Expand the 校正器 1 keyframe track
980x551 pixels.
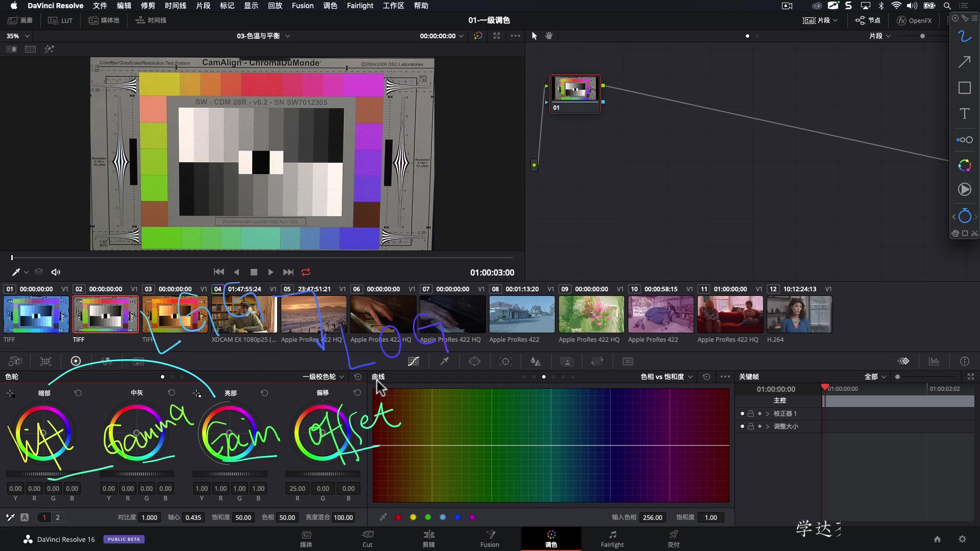pos(767,414)
